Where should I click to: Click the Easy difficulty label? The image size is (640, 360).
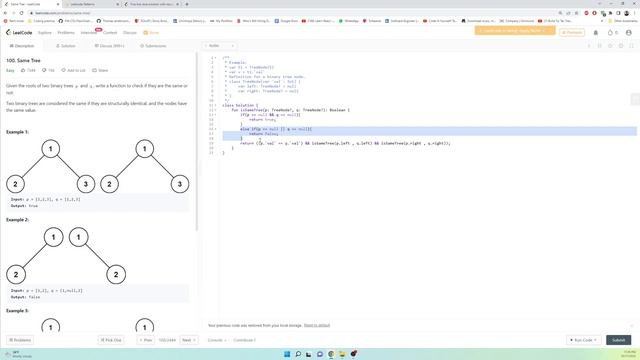(x=10, y=70)
